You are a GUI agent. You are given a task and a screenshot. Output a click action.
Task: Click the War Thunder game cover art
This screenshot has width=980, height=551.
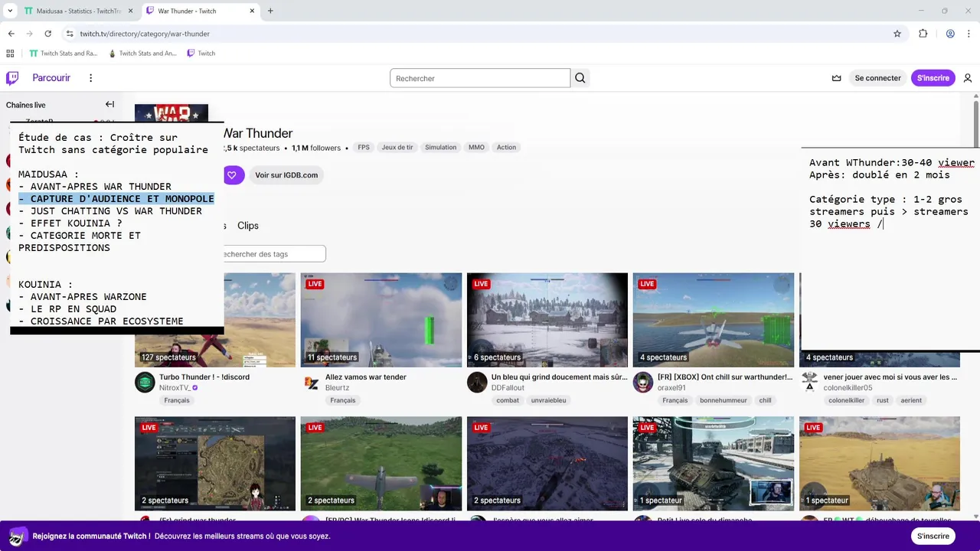171,113
